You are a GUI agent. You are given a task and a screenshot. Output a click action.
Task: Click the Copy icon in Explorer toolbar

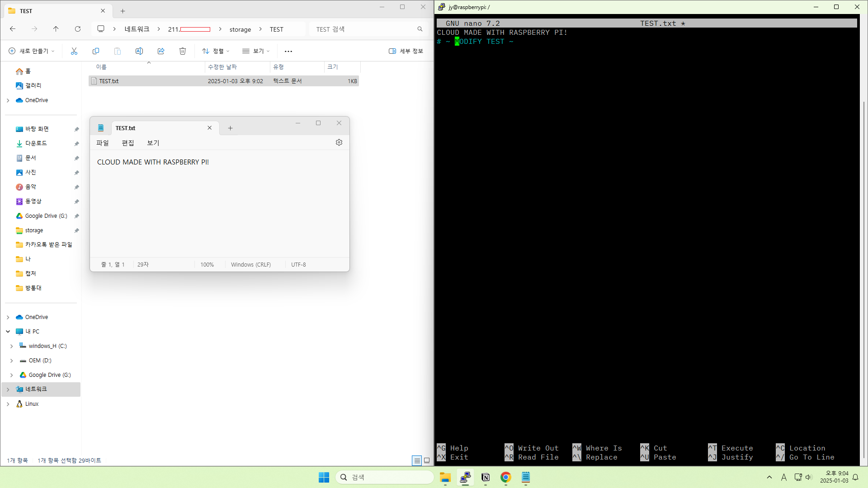(x=96, y=51)
